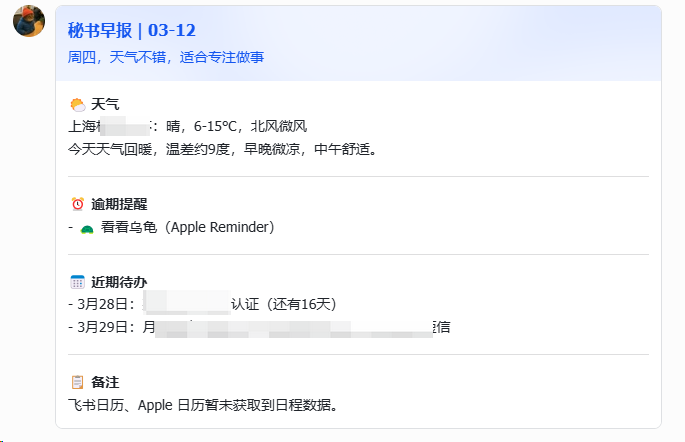Click the red alarm clock icon

[77, 204]
